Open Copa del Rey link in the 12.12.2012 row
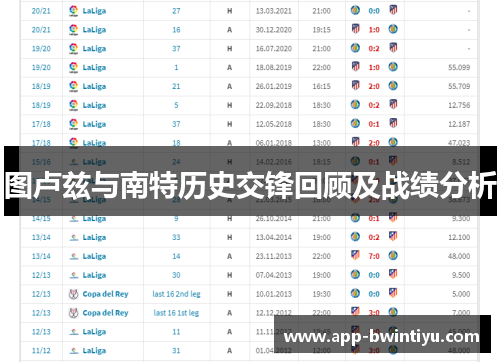 [x=105, y=313]
